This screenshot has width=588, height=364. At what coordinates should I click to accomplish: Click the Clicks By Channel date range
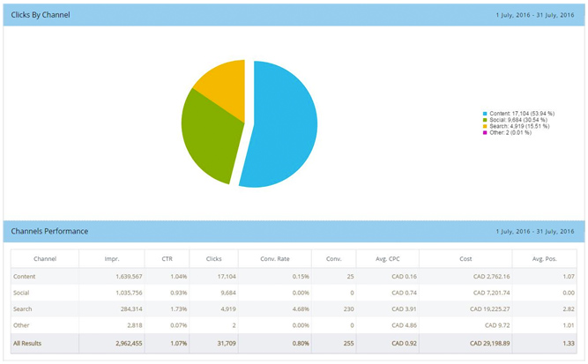[535, 15]
